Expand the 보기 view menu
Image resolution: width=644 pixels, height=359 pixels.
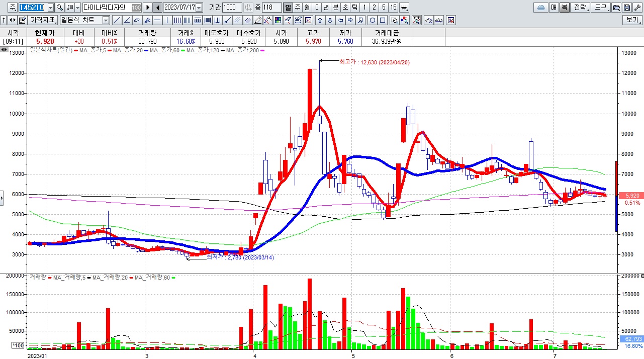[x=632, y=20]
